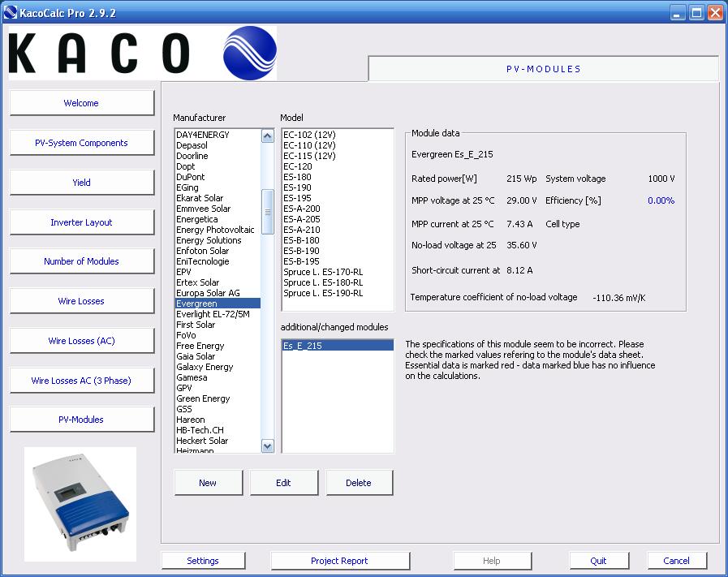Click the KACO blue globe logo
728x577 pixels.
(x=250, y=53)
